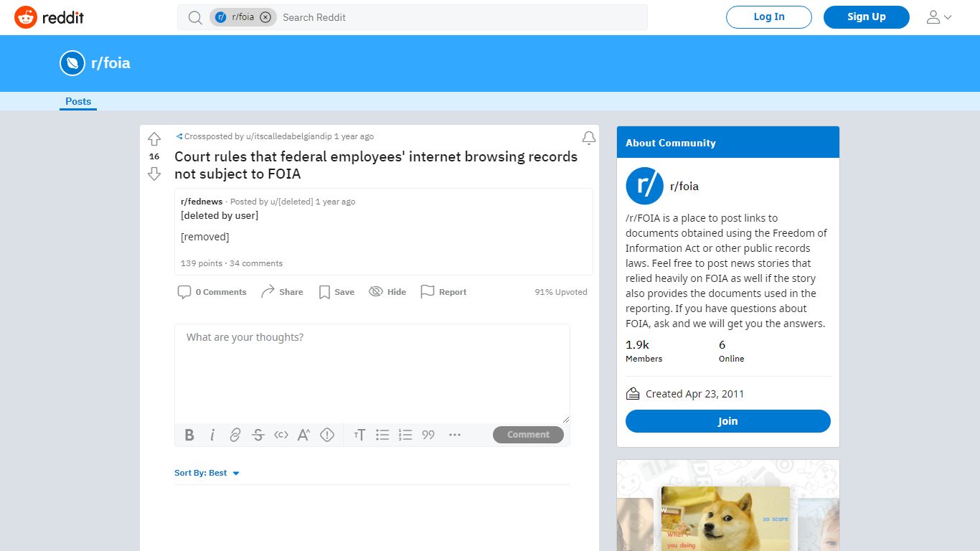Image resolution: width=980 pixels, height=551 pixels.
Task: Open the Reddit home logo
Action: click(49, 17)
